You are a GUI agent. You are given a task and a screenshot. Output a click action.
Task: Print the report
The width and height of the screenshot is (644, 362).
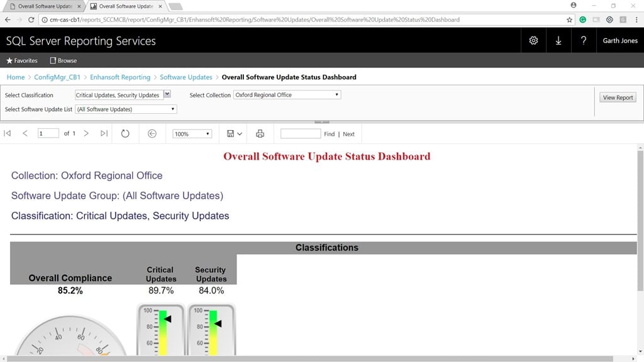[x=260, y=134]
